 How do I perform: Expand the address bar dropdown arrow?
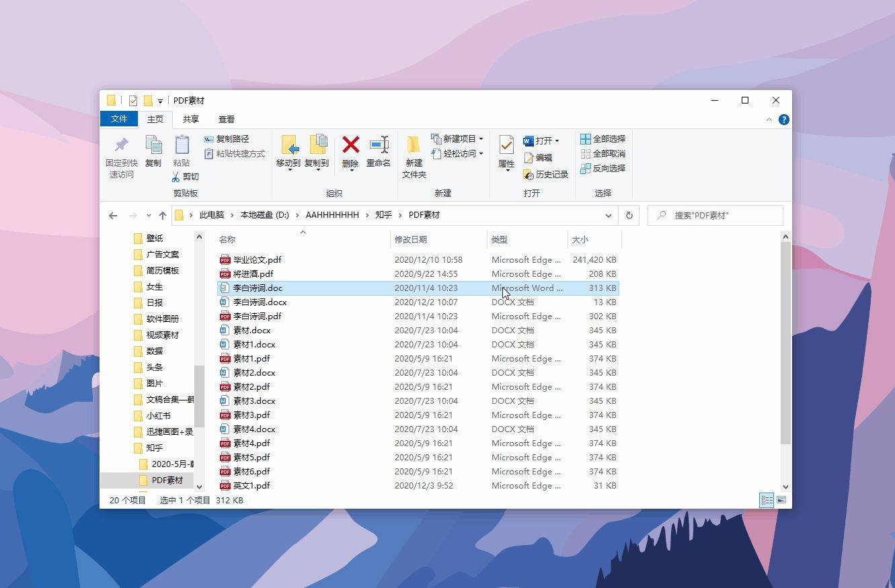point(609,215)
